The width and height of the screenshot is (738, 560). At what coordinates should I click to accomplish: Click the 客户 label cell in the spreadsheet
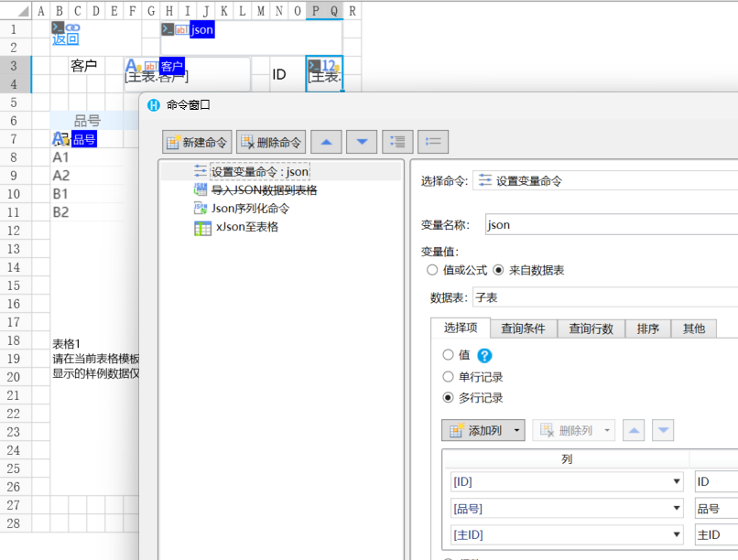pyautogui.click(x=83, y=65)
